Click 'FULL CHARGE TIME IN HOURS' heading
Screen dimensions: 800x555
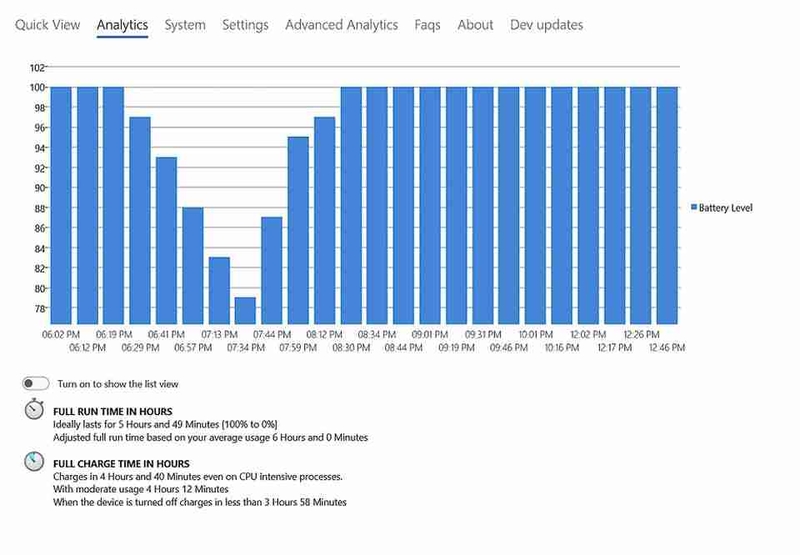(x=121, y=464)
